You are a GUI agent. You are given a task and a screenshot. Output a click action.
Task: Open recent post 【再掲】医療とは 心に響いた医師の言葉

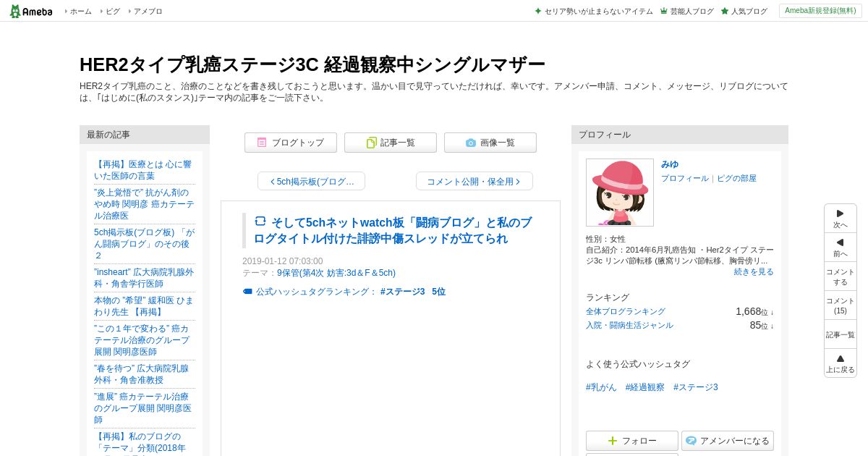(143, 170)
